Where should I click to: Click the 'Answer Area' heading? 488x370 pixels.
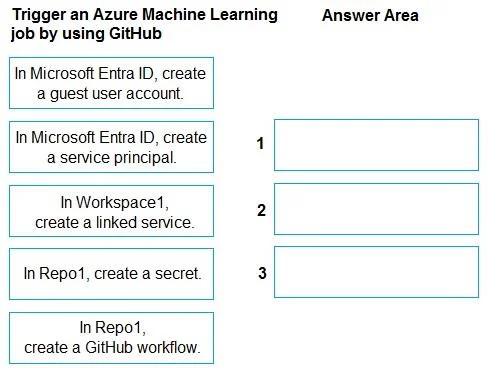point(370,16)
